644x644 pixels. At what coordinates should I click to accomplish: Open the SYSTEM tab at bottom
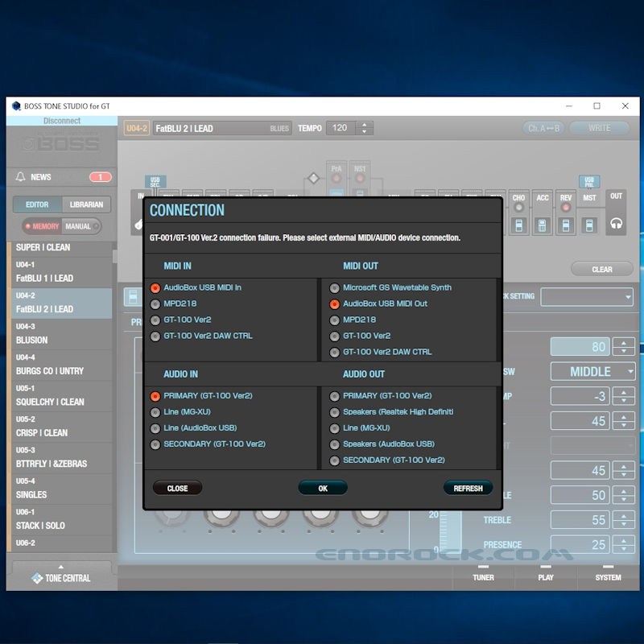[x=608, y=577]
